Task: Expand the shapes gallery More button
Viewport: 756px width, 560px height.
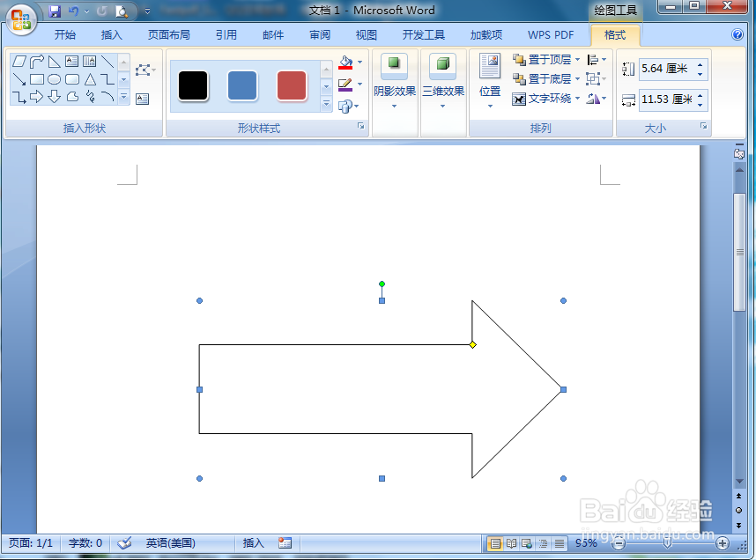Action: 124,97
